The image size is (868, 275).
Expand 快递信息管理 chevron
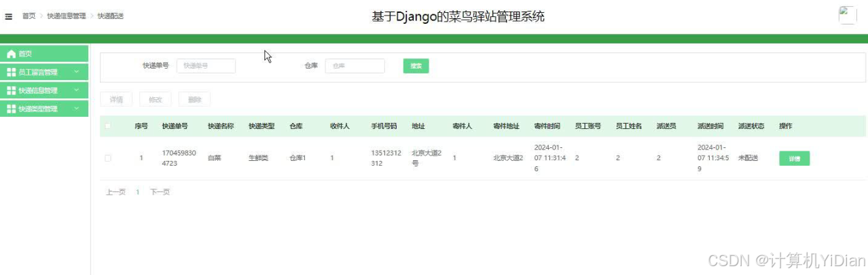point(77,90)
